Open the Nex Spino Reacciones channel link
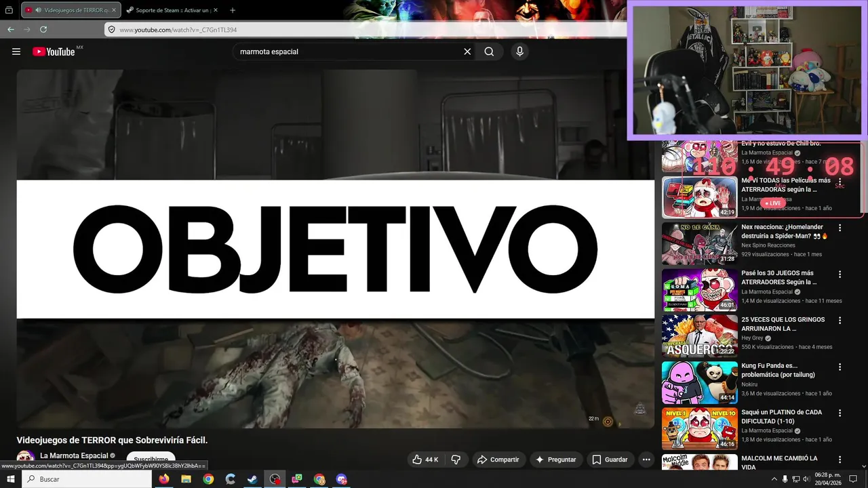Screen dimensions: 868x488 pyautogui.click(x=768, y=245)
